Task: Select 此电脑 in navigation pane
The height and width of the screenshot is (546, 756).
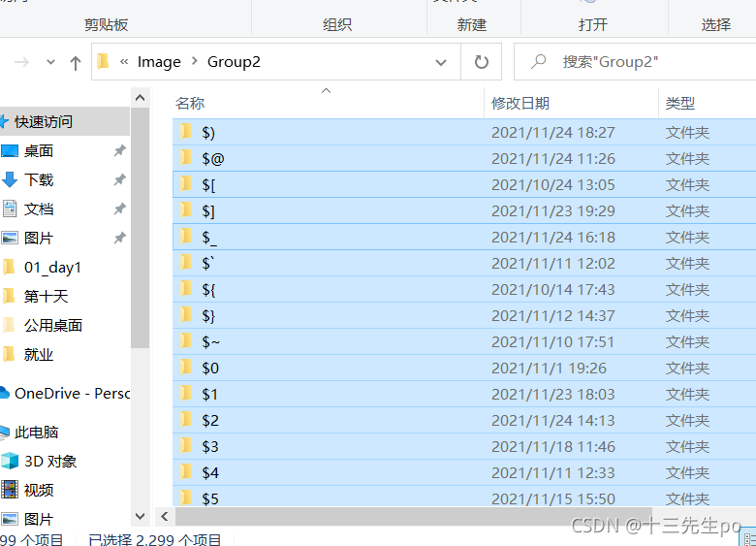Action: [x=36, y=432]
